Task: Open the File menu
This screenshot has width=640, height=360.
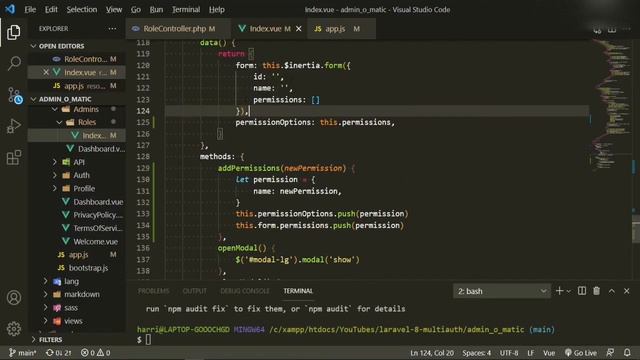Action: click(x=30, y=9)
